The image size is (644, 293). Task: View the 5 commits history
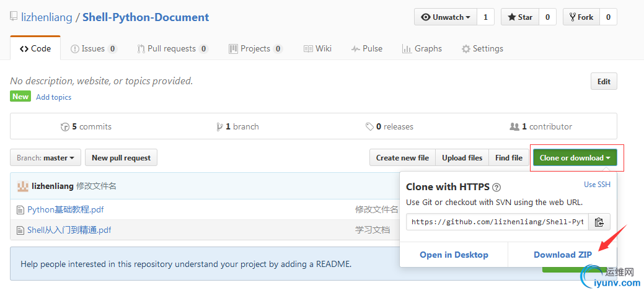coord(86,126)
